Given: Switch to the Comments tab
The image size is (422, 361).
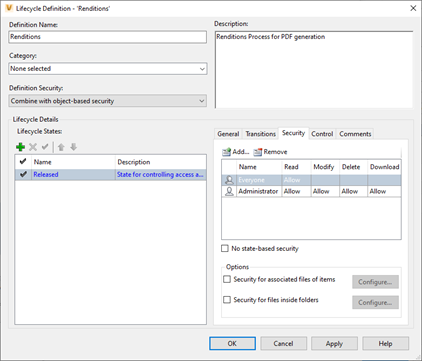Looking at the screenshot, I should (x=355, y=134).
